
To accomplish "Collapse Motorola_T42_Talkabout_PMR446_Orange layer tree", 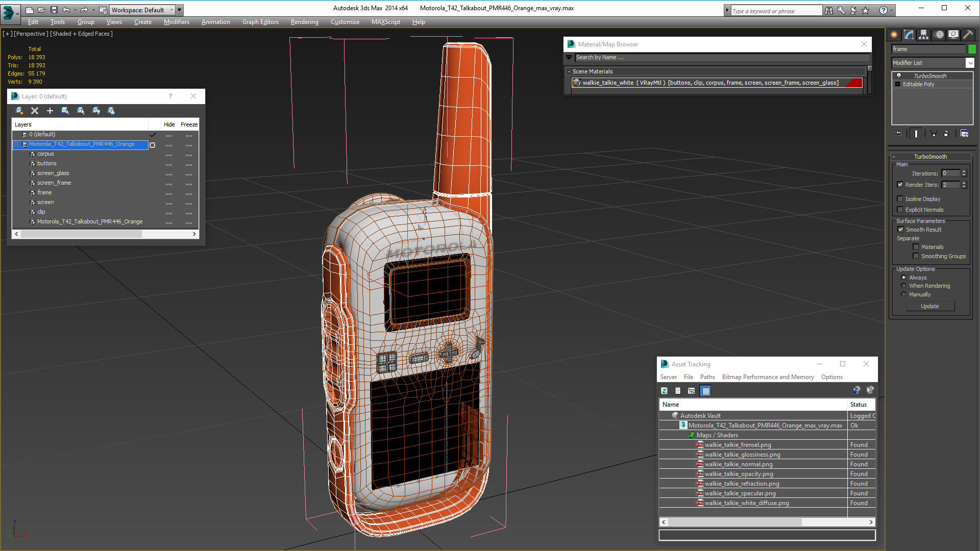I will [x=16, y=144].
